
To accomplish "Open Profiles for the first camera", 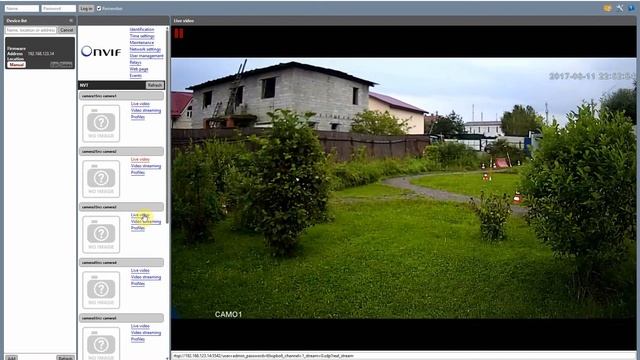I will pos(138,117).
